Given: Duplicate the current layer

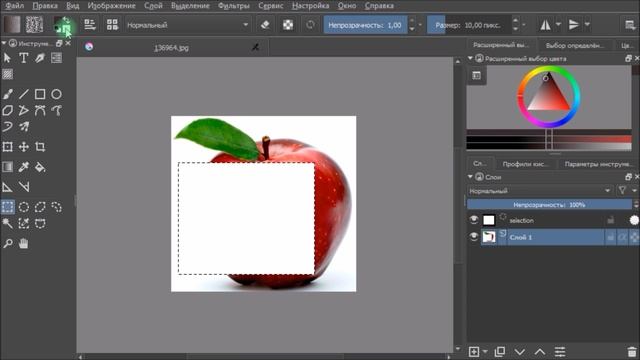Looking at the screenshot, I should tap(499, 351).
